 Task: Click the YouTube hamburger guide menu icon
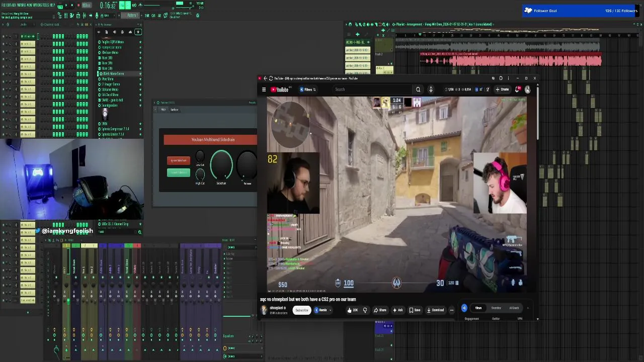point(264,89)
